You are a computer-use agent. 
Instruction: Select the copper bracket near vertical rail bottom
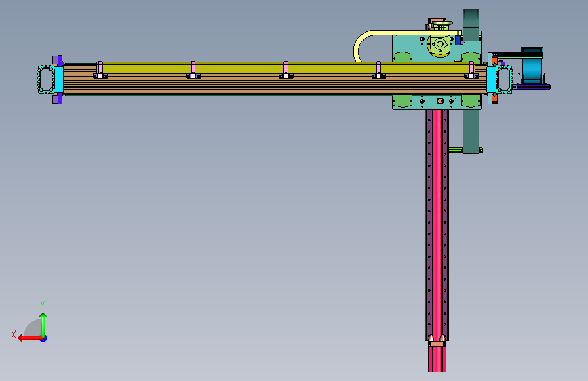click(437, 344)
